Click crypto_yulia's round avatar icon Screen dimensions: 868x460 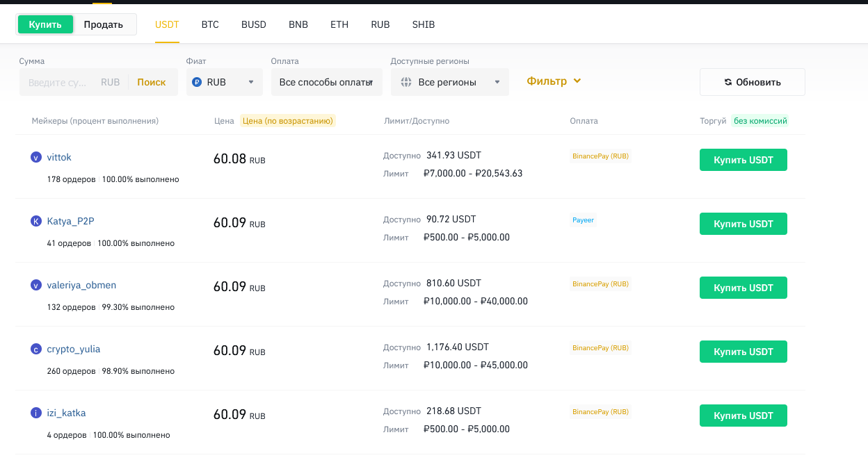tap(36, 350)
